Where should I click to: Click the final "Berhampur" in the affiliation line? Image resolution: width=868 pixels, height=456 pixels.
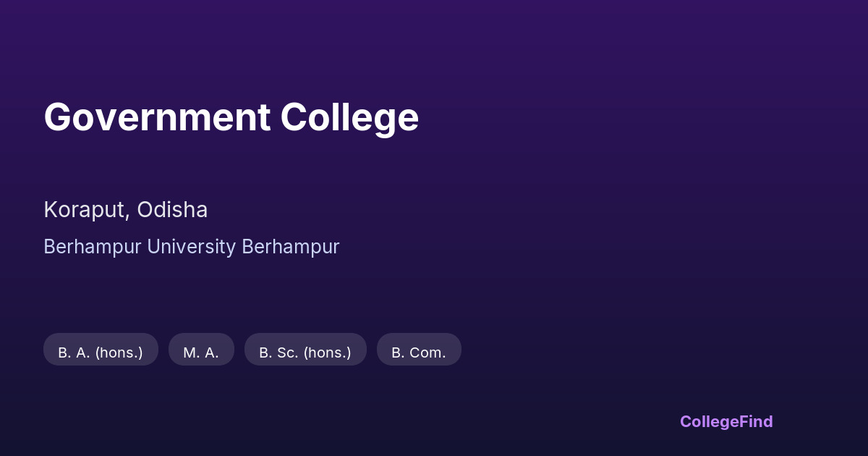pos(290,247)
